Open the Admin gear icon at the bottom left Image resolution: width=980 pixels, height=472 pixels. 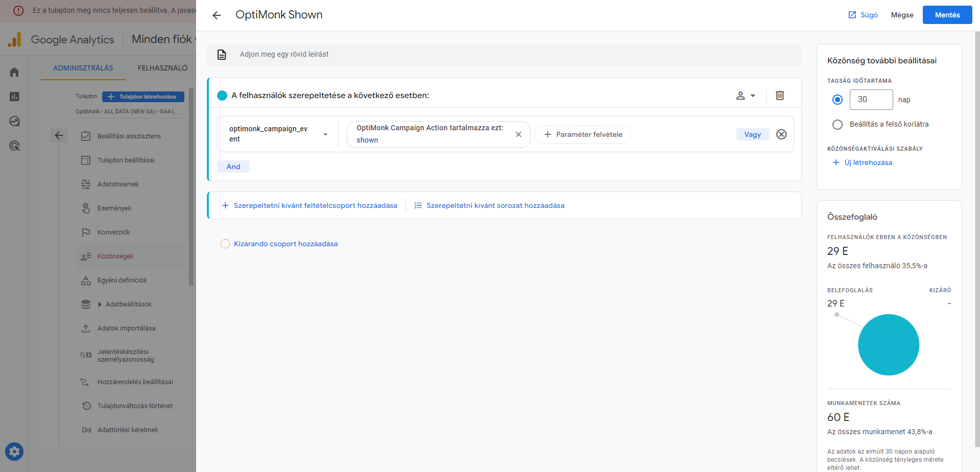pyautogui.click(x=14, y=452)
